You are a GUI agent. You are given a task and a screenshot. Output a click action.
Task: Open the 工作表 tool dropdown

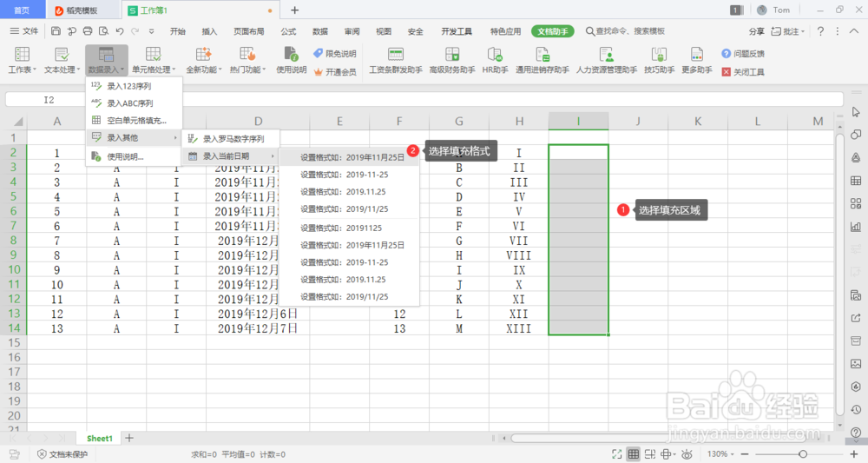pyautogui.click(x=23, y=60)
